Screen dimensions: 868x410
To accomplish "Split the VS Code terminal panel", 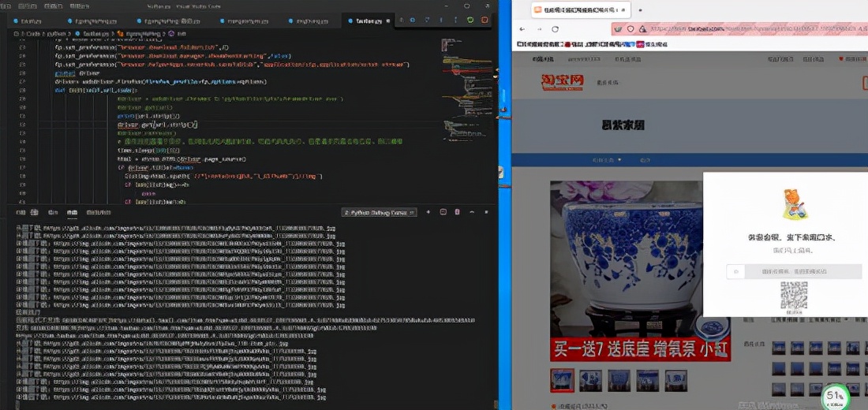I will pos(443,212).
